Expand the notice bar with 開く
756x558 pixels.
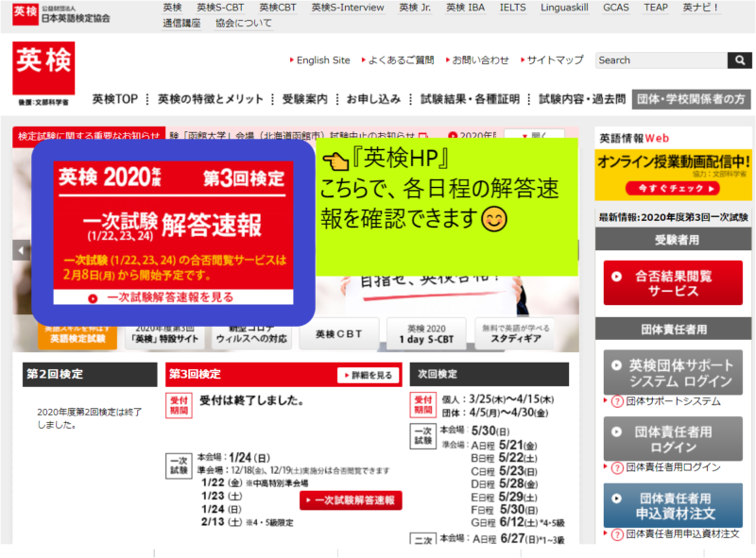click(x=534, y=133)
